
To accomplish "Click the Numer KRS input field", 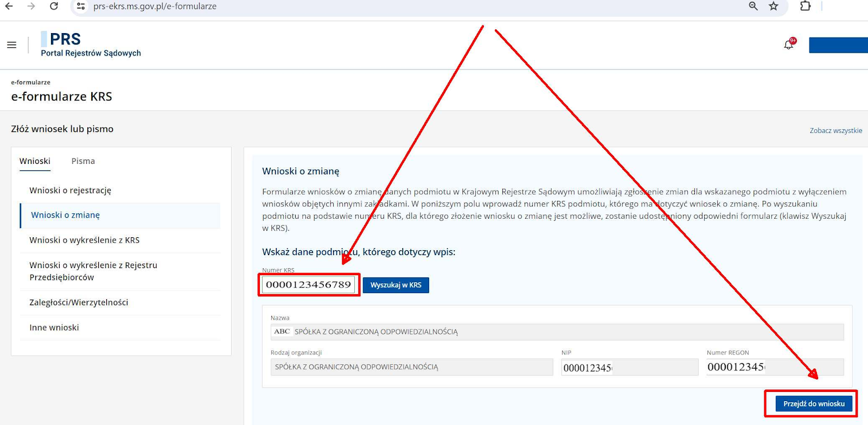I will (x=308, y=284).
